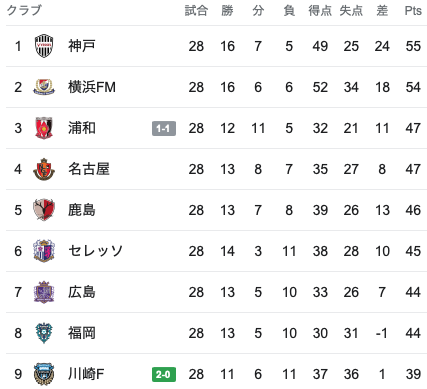This screenshot has width=427, height=389.
Task: Click the Cerezo Osaka club crest
Action: click(x=44, y=251)
